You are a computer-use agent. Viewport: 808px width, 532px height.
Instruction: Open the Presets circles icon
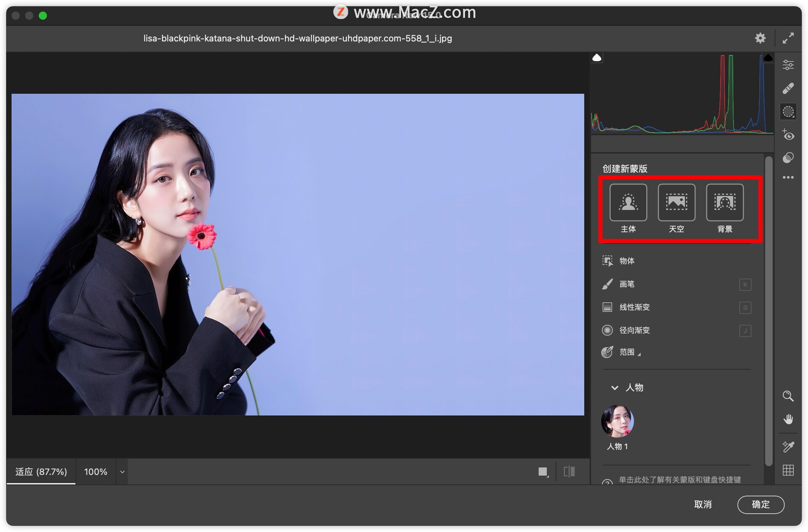click(x=788, y=158)
